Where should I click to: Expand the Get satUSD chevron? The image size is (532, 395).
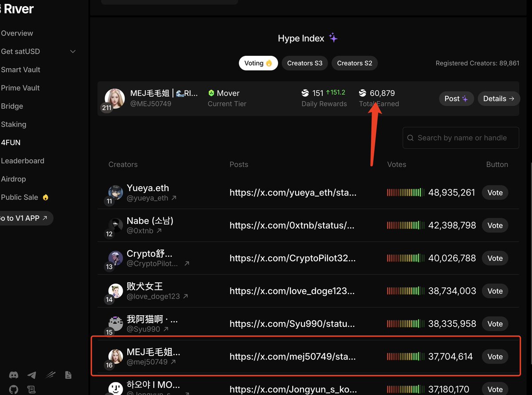[x=73, y=51]
